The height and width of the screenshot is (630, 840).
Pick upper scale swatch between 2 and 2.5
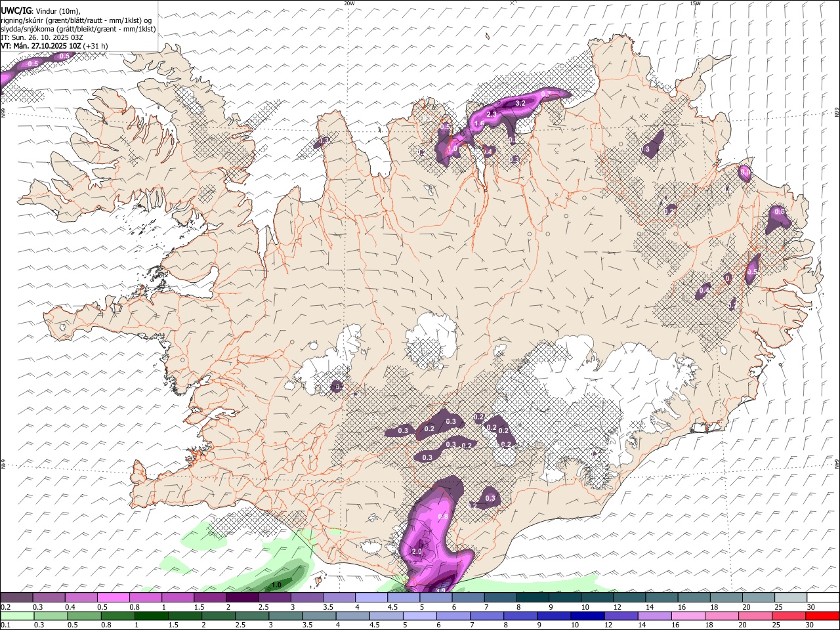pos(242,598)
